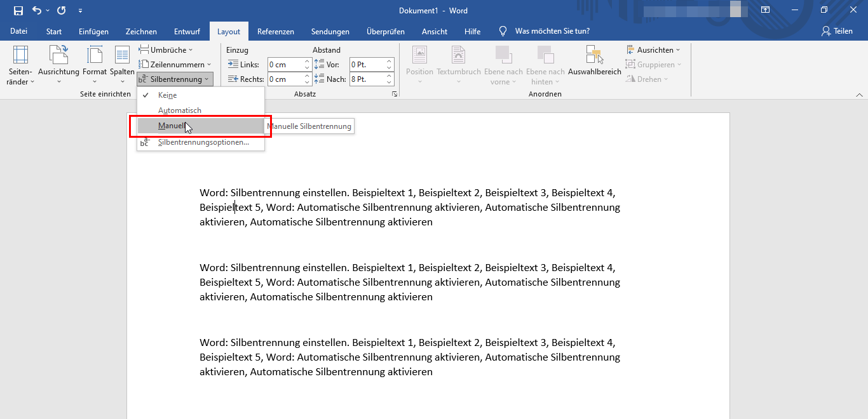Open the Spalten columns menu
The height and width of the screenshot is (419, 868).
coord(122,65)
